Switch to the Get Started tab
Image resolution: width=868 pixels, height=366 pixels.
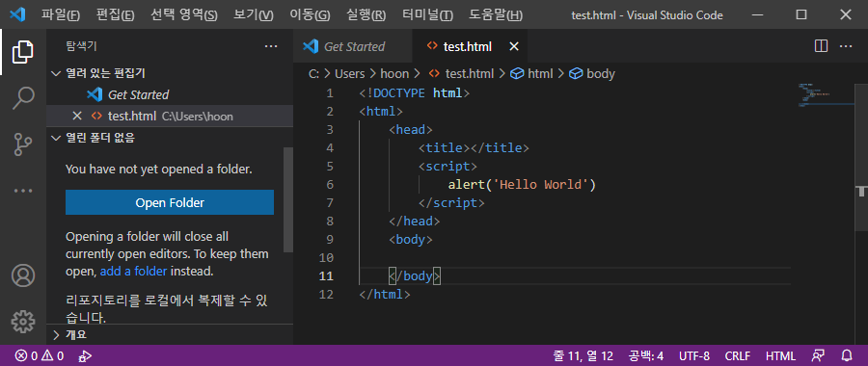tap(353, 47)
